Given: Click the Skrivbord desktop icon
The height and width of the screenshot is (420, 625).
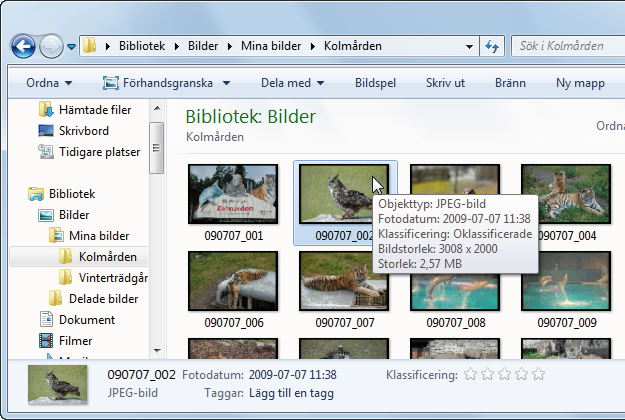Looking at the screenshot, I should point(46,131).
